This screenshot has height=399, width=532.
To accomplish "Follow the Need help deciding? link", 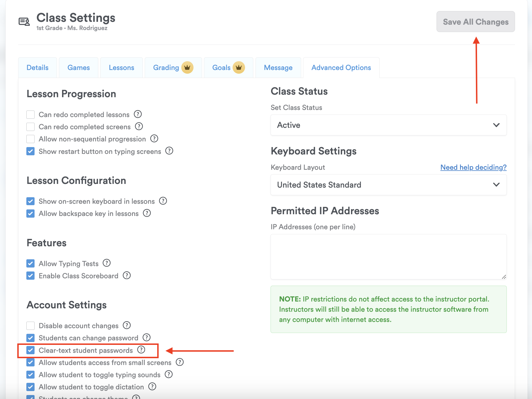I will coord(473,167).
